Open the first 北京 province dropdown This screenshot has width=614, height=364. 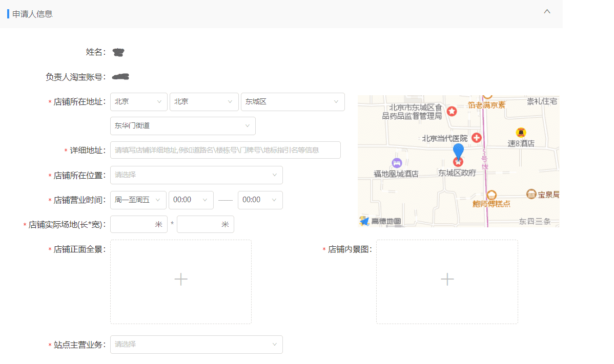coord(138,102)
